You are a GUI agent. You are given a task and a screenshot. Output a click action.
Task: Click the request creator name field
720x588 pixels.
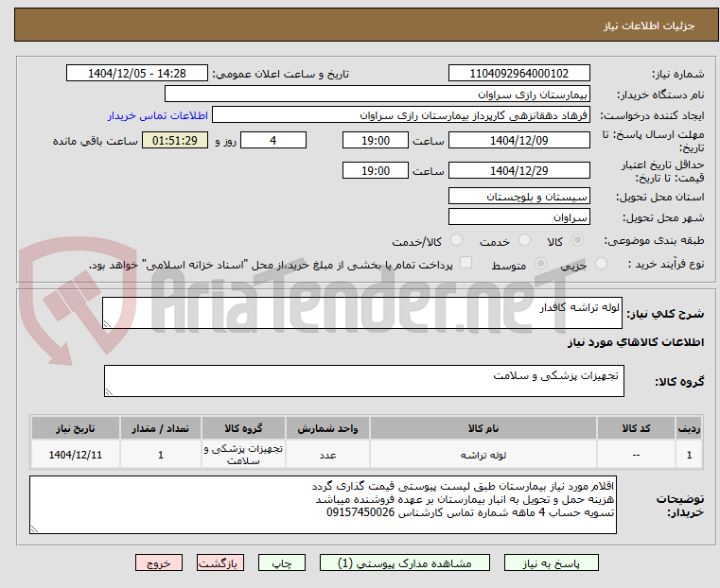401,115
